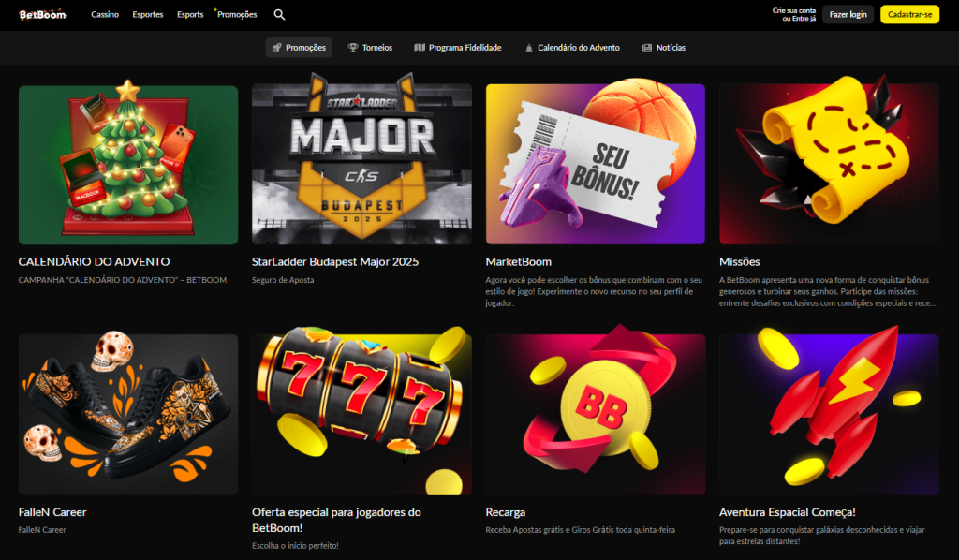Go to Esportes in the top navigation
The height and width of the screenshot is (560, 959).
[148, 15]
